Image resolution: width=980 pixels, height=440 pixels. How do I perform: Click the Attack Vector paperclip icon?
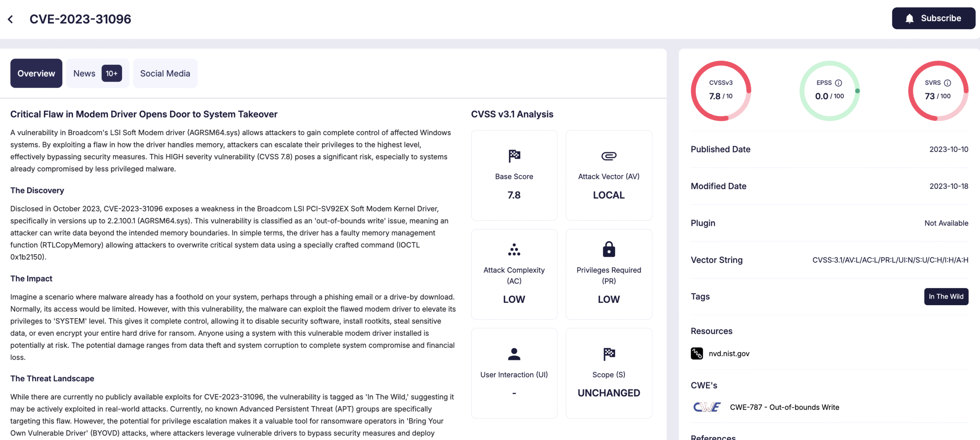point(609,156)
